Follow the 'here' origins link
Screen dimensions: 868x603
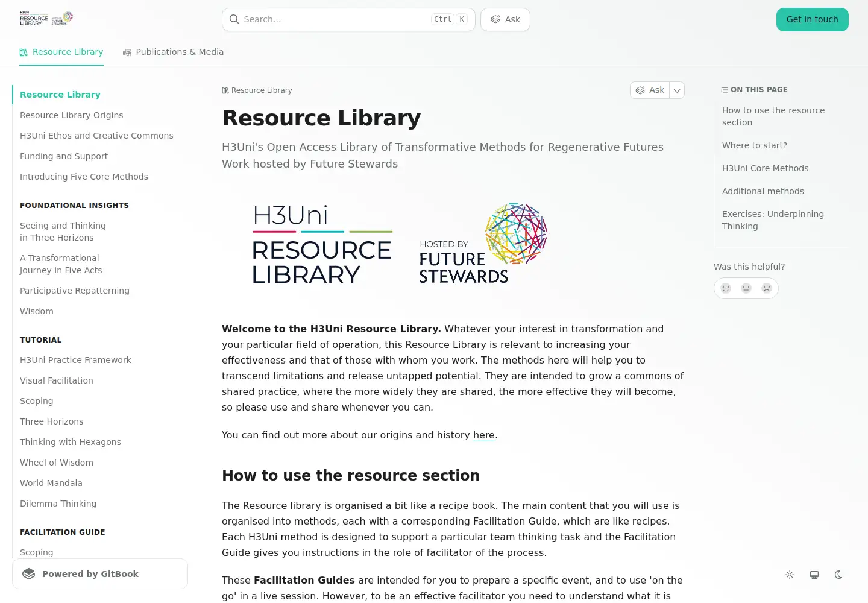pos(484,435)
